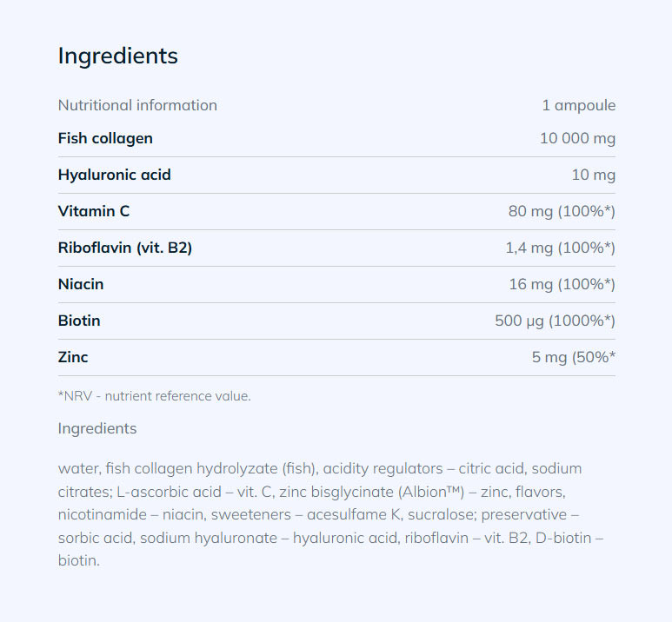Image resolution: width=672 pixels, height=622 pixels.
Task: Select the Vitamin C row label
Action: coord(94,211)
